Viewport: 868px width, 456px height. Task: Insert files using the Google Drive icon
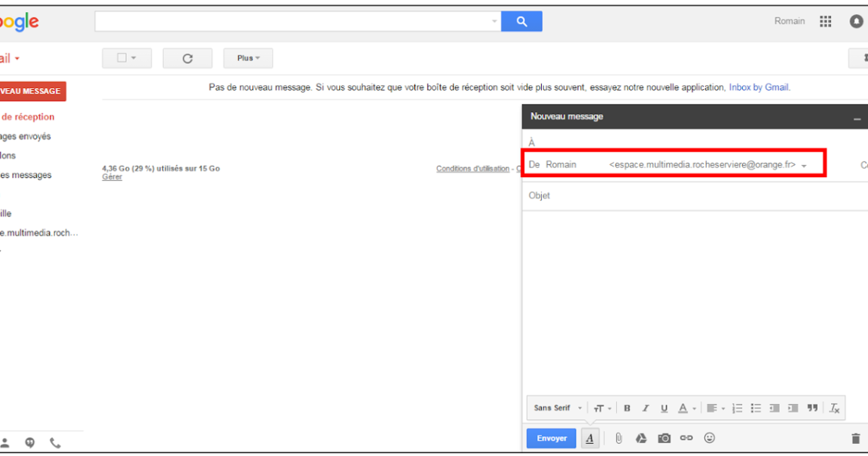click(641, 438)
